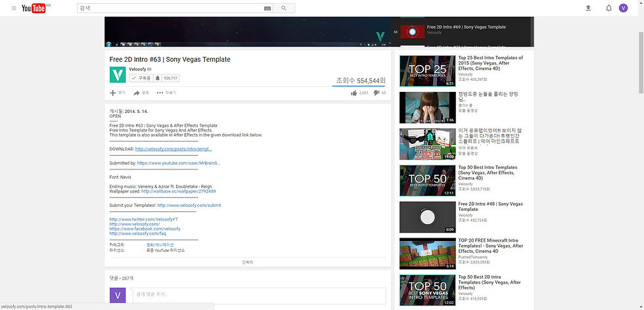
Task: Toggle the subscribed button for Velosofy
Action: (141, 78)
